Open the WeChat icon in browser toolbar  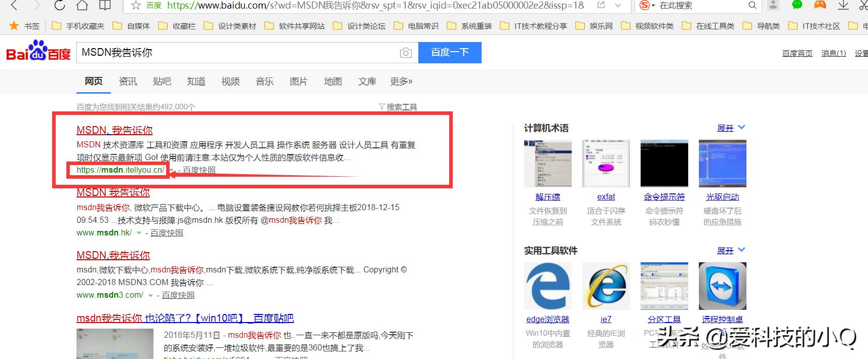[x=797, y=5]
